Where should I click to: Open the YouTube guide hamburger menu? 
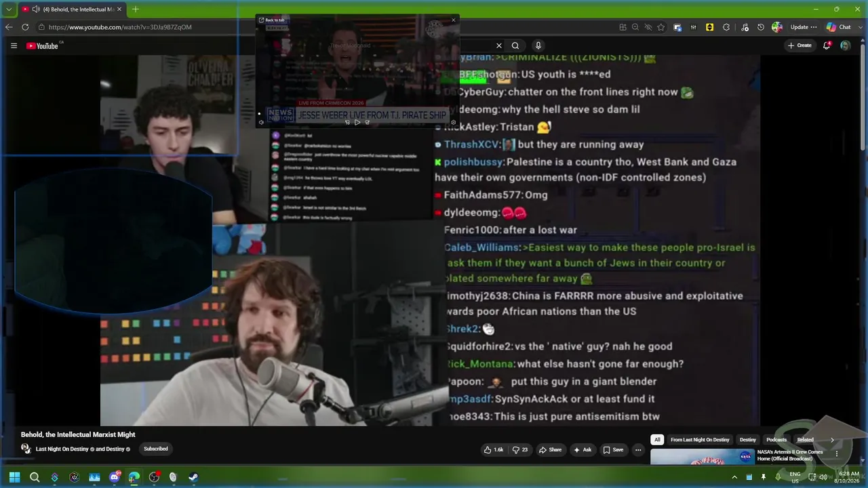tap(14, 45)
